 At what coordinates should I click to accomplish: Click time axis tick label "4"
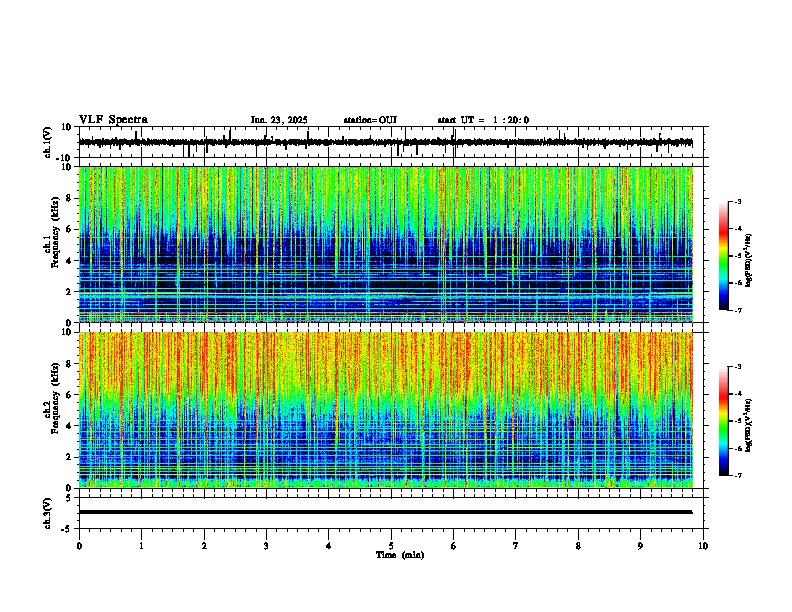[x=329, y=546]
